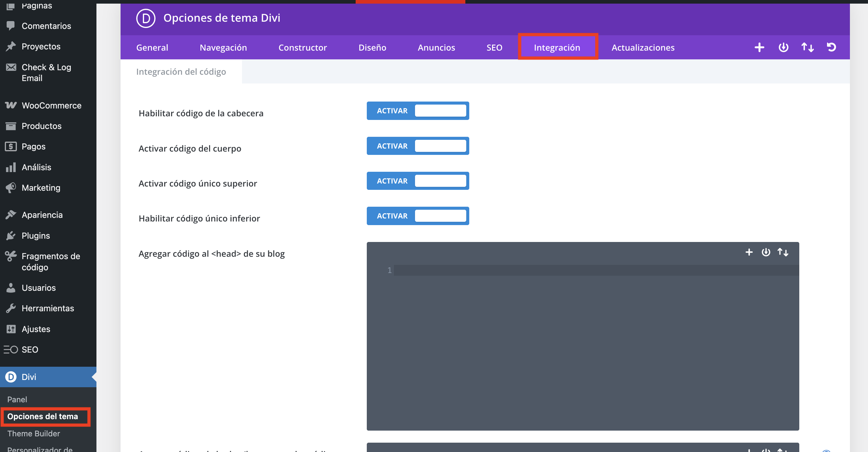Toggle Activar código del cuerpo switch
The height and width of the screenshot is (452, 868).
[417, 146]
